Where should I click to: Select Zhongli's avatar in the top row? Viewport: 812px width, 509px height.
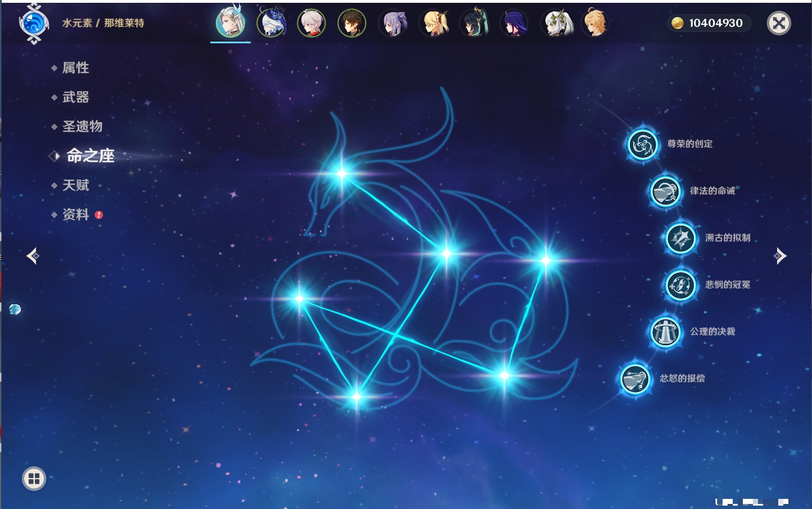click(352, 24)
